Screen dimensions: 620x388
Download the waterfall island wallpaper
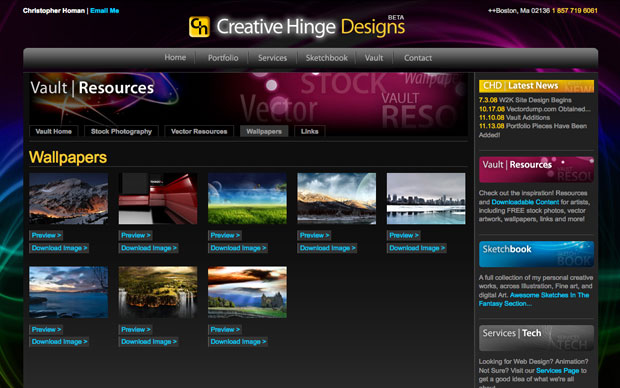(x=148, y=342)
